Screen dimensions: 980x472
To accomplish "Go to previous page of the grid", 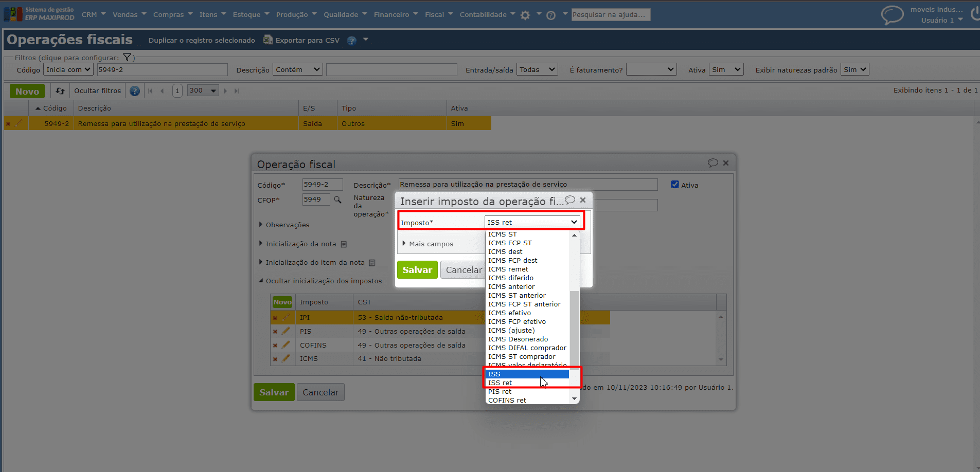I will tap(162, 91).
